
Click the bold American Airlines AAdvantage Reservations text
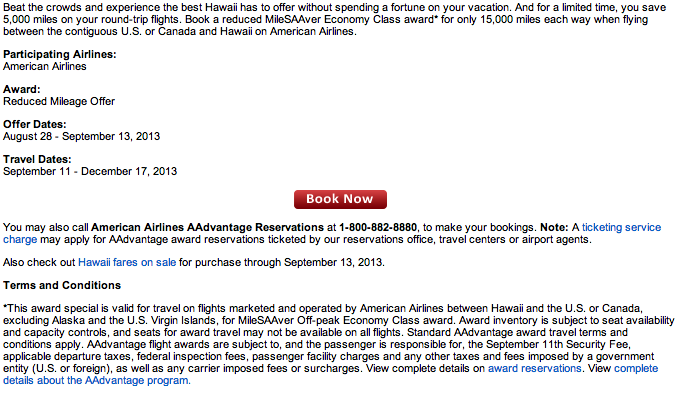point(207,227)
